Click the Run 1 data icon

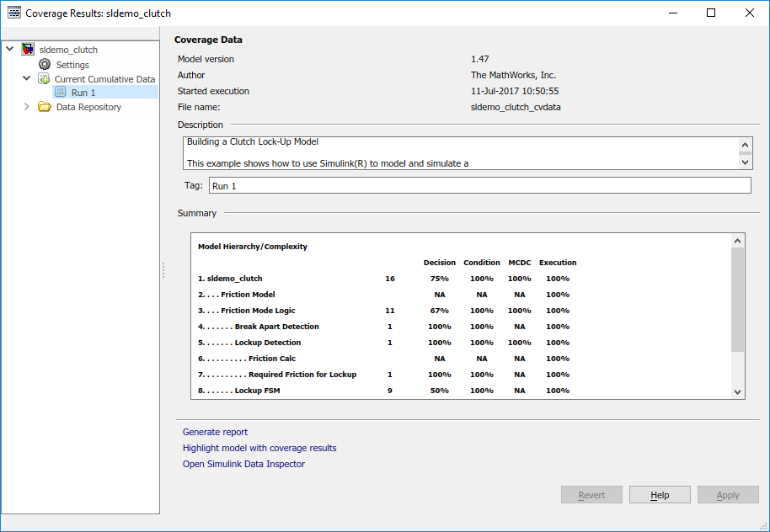tap(60, 93)
